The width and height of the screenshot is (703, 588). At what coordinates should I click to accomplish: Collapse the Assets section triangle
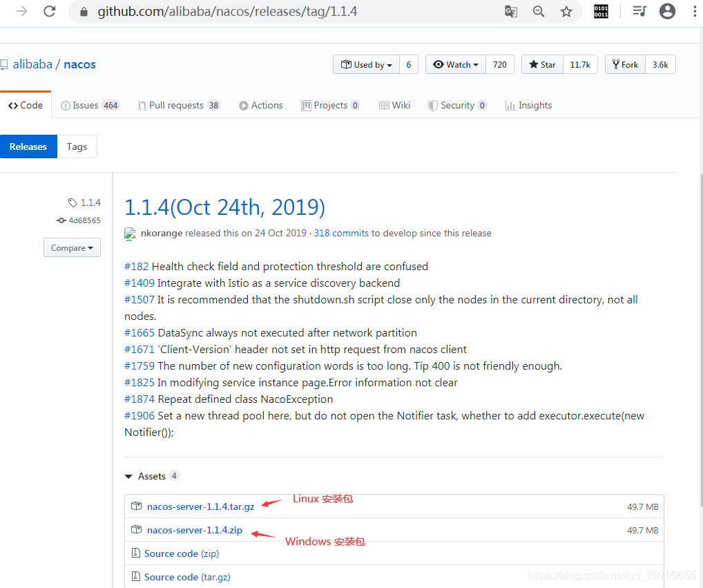click(x=128, y=476)
